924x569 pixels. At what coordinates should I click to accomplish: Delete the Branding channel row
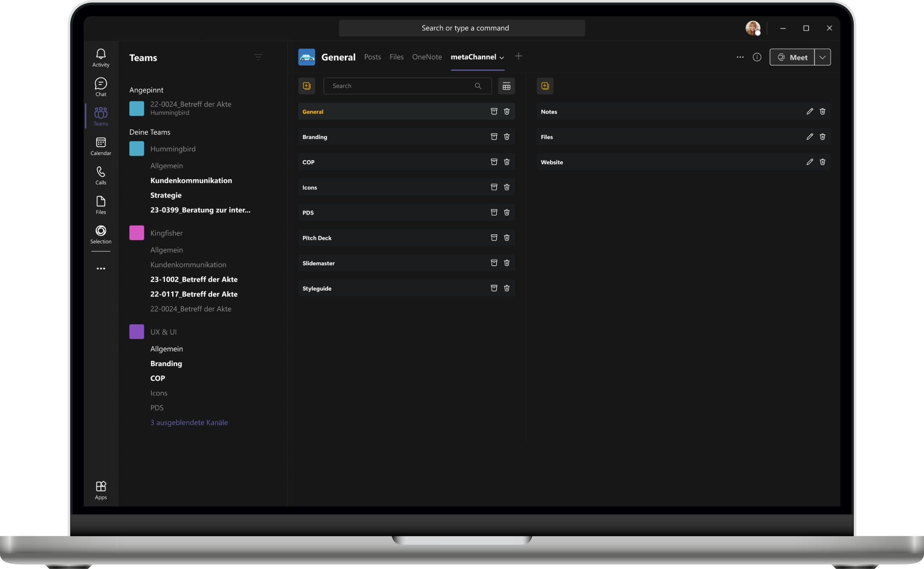tap(506, 137)
